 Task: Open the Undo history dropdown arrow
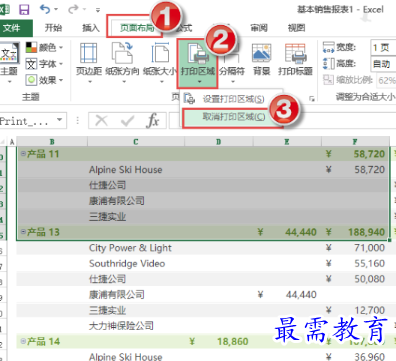click(x=56, y=10)
